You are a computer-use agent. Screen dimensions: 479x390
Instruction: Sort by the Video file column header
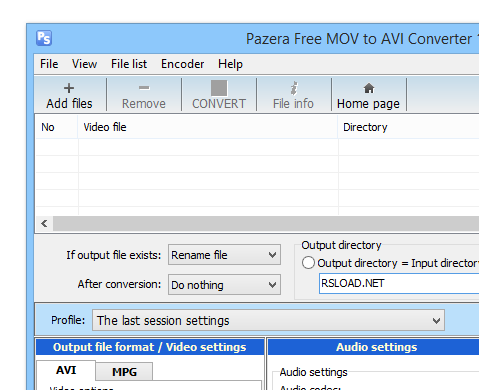click(x=208, y=127)
